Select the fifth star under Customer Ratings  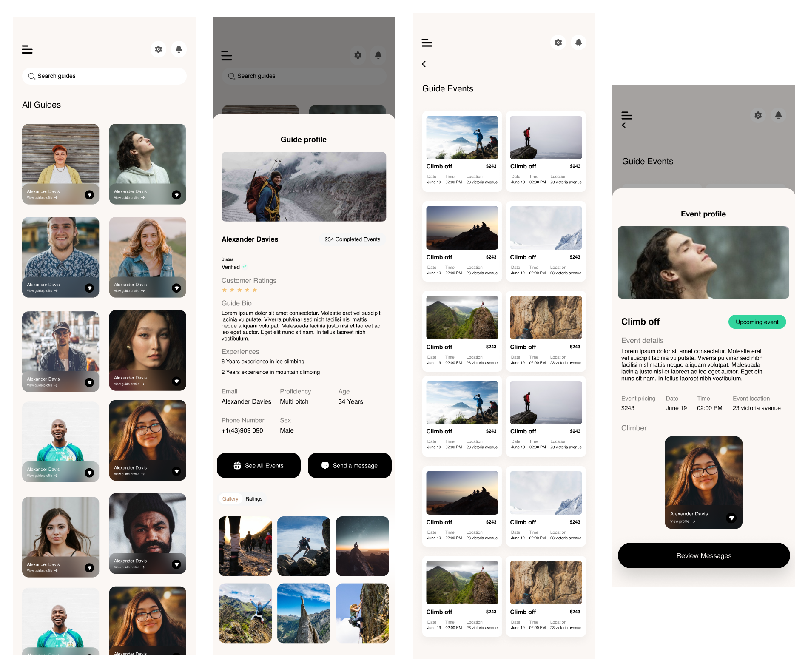(255, 290)
